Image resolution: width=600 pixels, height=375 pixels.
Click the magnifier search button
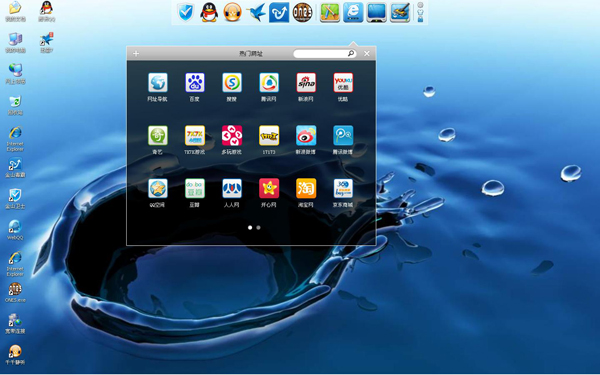(x=351, y=54)
